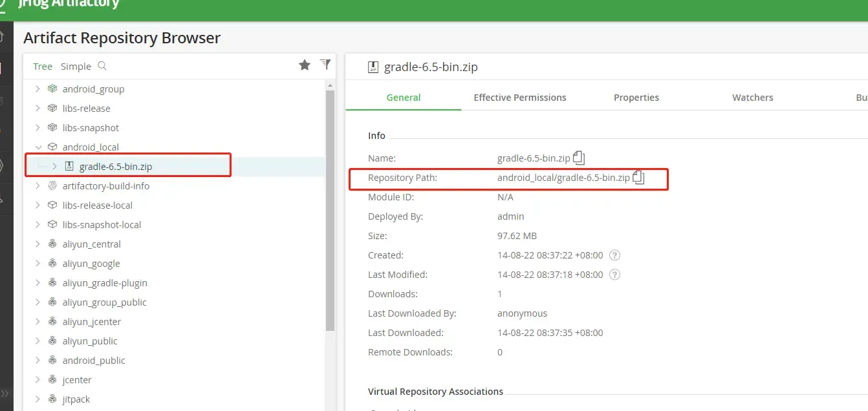The image size is (868, 411).
Task: Click the search magnifier in tree header
Action: point(102,66)
